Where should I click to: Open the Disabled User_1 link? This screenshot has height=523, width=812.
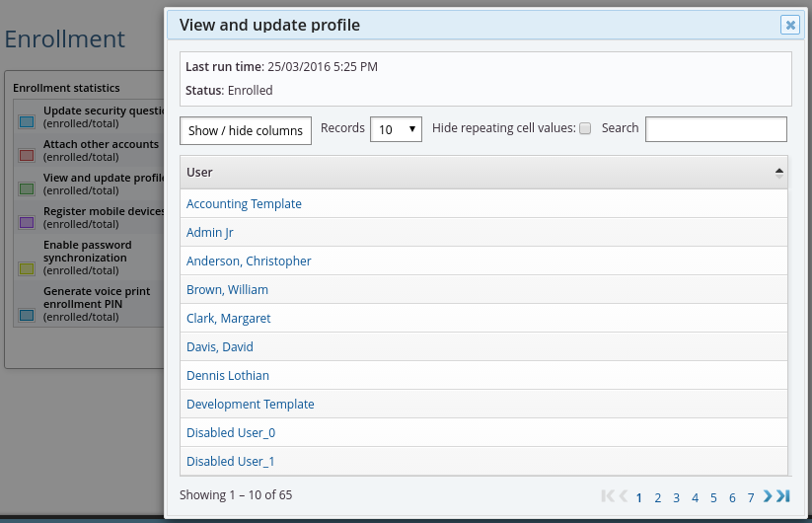click(230, 462)
